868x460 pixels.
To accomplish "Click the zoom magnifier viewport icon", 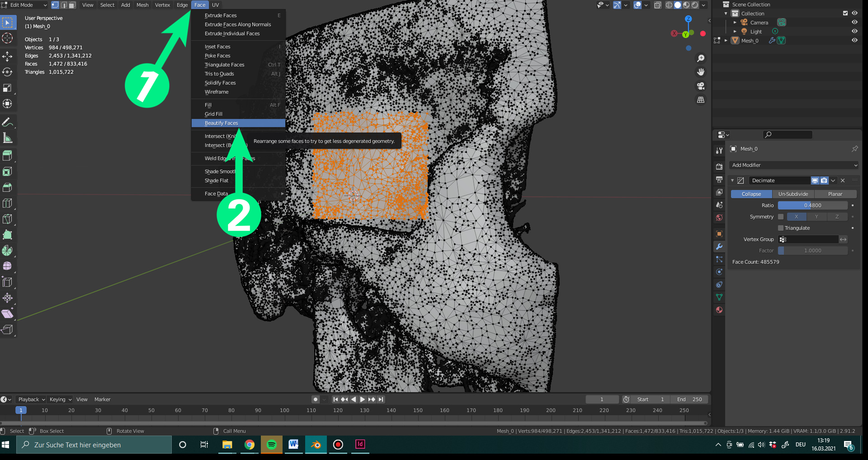I will [x=701, y=58].
